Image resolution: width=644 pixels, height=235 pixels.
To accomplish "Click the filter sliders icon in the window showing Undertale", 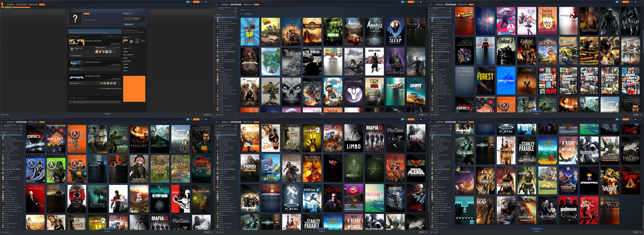I will [450, 129].
